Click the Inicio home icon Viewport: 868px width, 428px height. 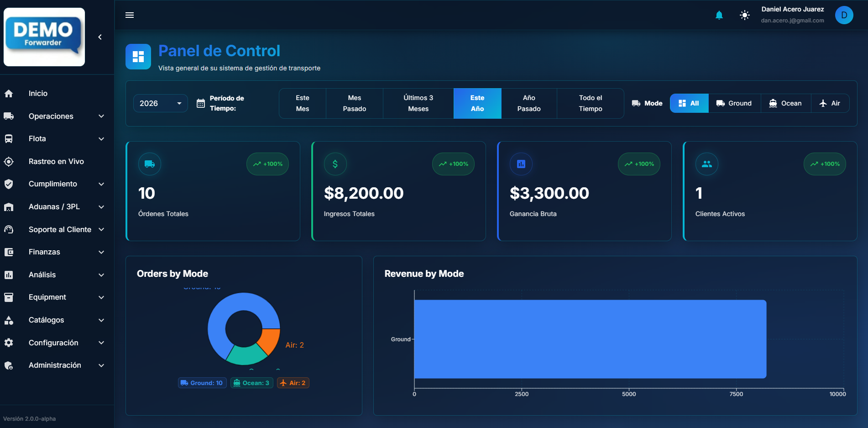pyautogui.click(x=9, y=93)
